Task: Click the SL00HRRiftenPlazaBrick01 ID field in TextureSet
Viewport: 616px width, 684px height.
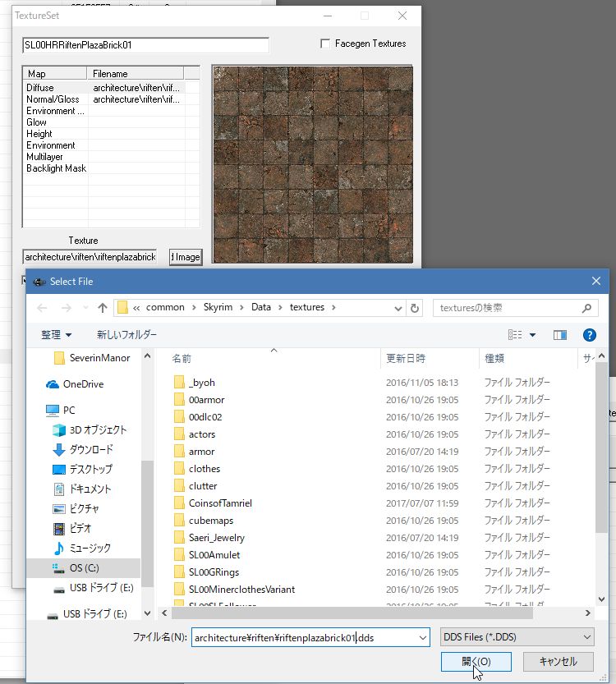Action: (x=145, y=45)
